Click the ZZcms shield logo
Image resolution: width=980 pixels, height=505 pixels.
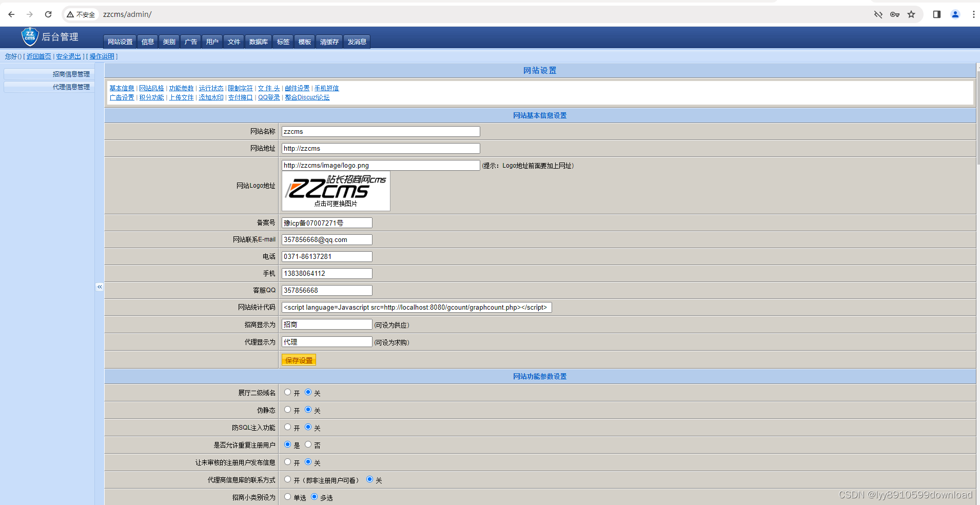coord(30,36)
